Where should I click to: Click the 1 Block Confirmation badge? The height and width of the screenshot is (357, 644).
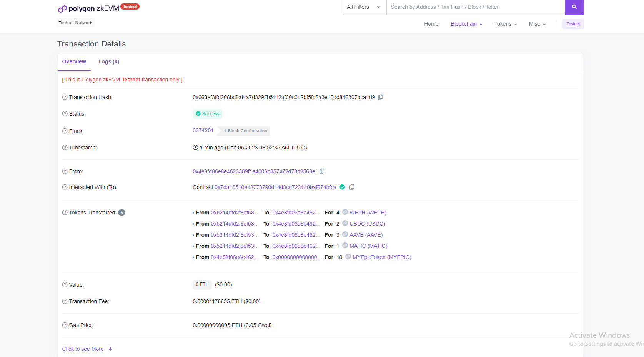245,131
